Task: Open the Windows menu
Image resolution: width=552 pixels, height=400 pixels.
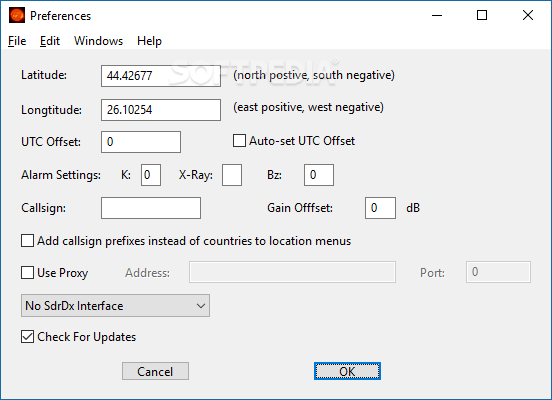Action: (98, 41)
